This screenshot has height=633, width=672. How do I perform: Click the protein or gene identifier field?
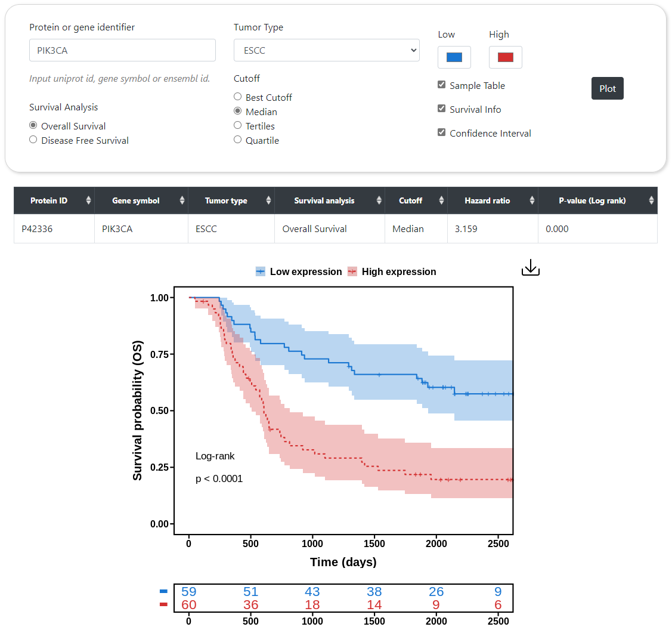coord(122,51)
